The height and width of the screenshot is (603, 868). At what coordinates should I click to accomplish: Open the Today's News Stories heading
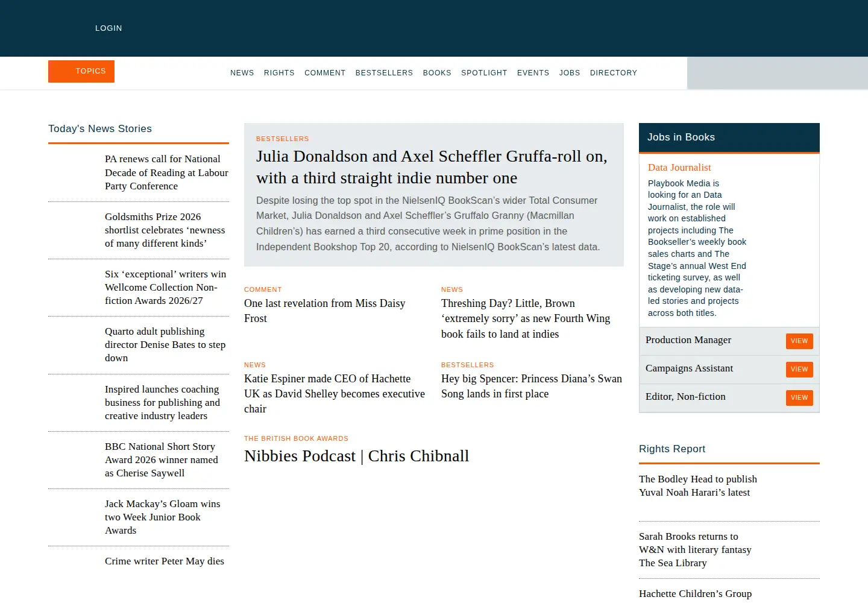click(x=100, y=128)
